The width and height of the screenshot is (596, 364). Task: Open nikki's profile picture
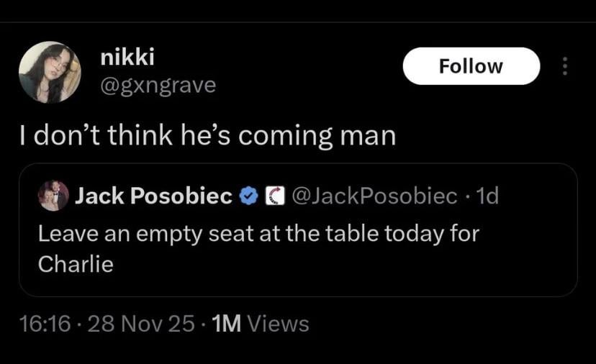click(50, 72)
